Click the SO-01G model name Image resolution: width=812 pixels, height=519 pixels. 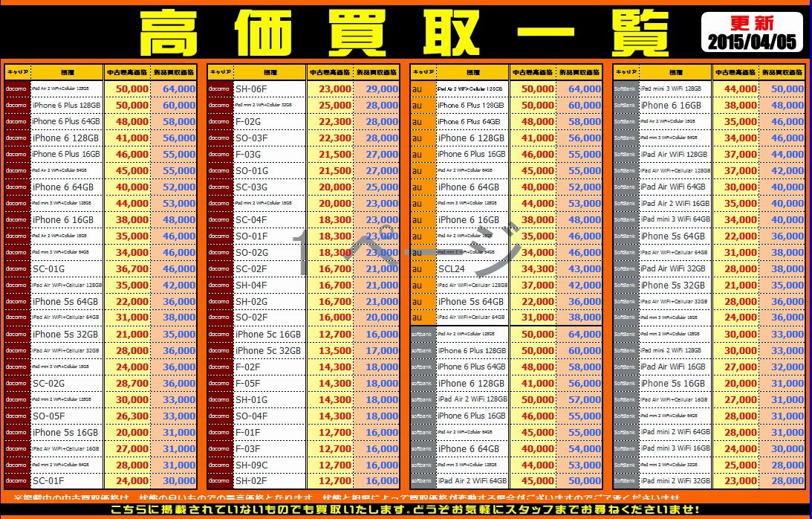(x=252, y=170)
